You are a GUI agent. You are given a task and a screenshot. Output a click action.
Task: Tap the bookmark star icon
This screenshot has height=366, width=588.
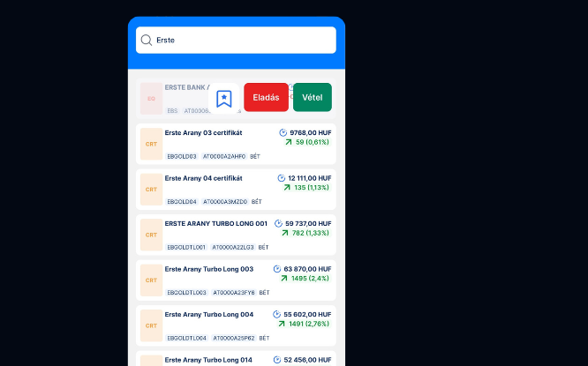pyautogui.click(x=224, y=98)
